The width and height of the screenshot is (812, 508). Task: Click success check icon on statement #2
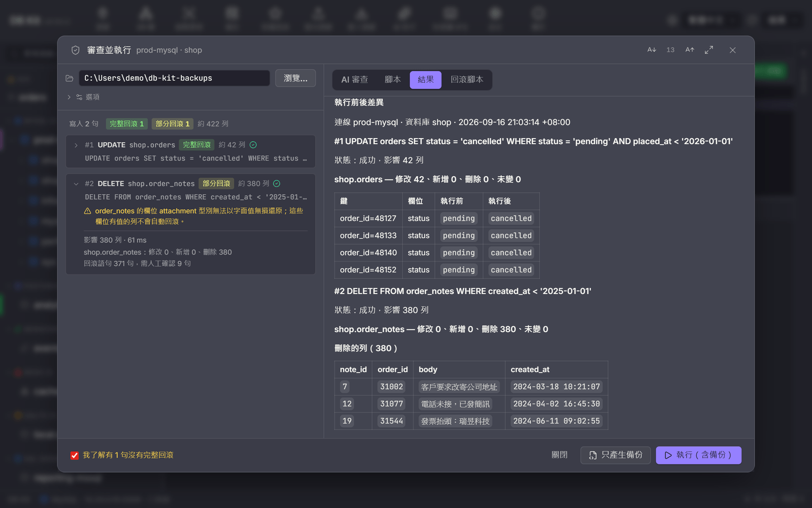point(277,183)
